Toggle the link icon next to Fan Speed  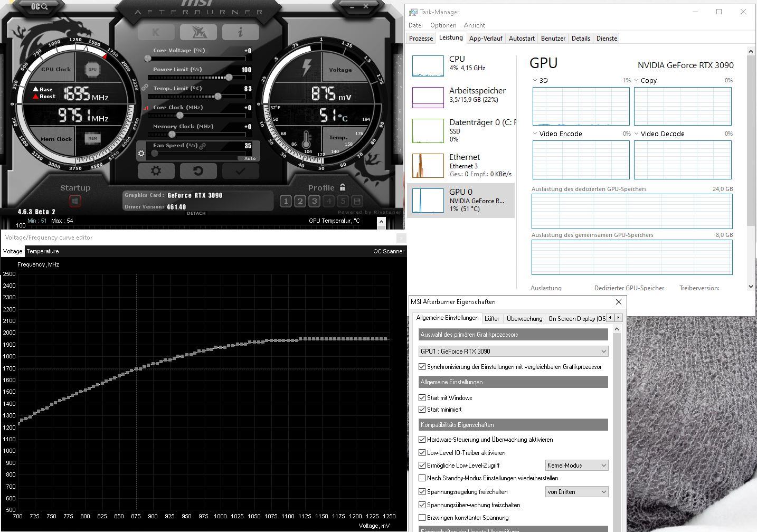tap(202, 146)
